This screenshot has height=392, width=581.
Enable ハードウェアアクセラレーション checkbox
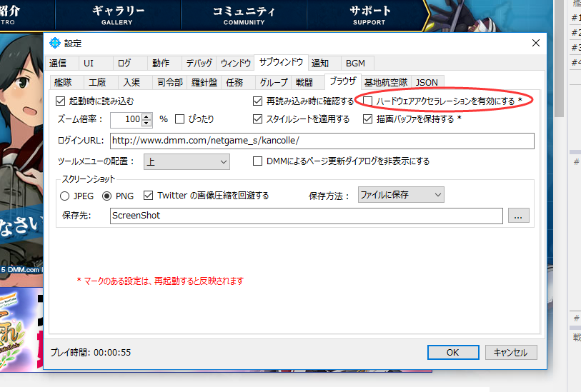pyautogui.click(x=368, y=101)
